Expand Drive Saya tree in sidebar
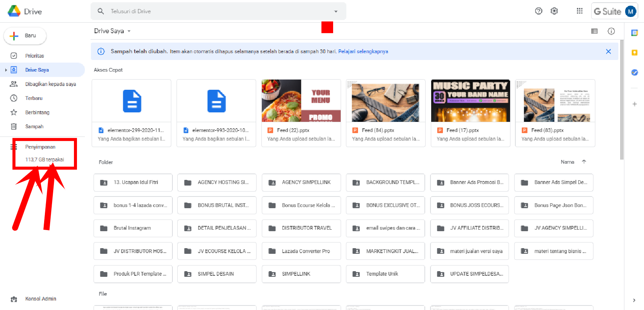The width and height of the screenshot is (644, 310). 6,70
